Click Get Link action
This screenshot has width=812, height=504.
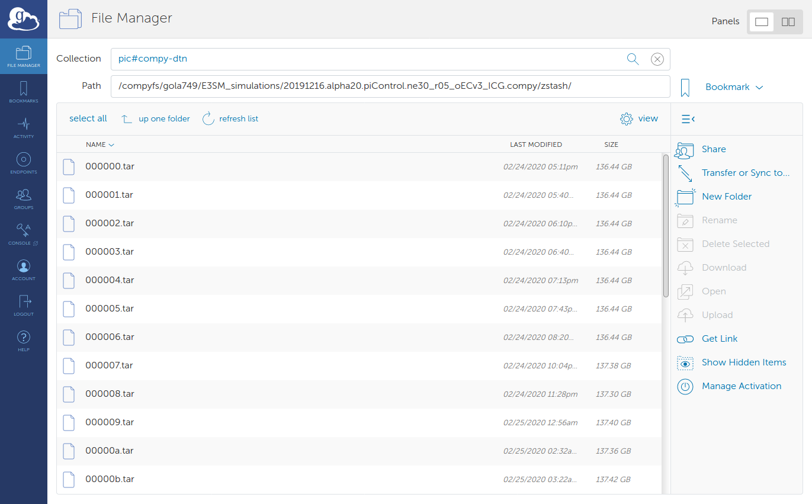point(720,339)
